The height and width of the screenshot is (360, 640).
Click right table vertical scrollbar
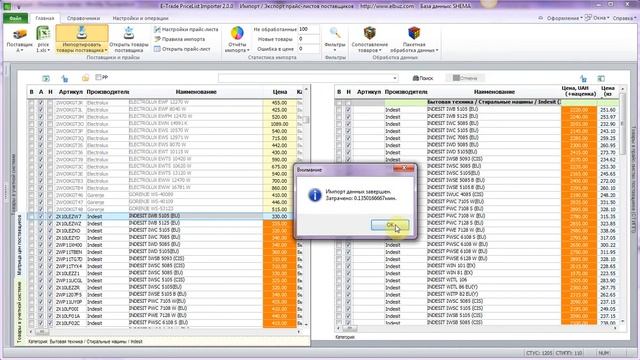click(x=622, y=124)
